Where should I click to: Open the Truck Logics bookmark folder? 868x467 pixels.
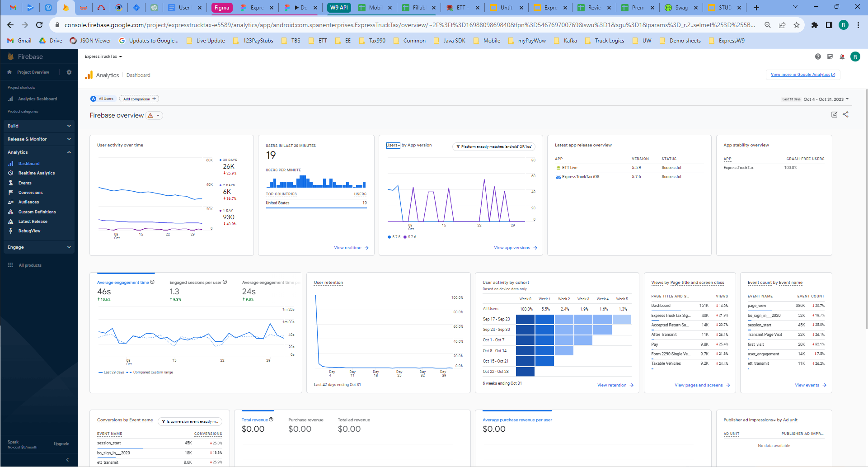pos(605,41)
